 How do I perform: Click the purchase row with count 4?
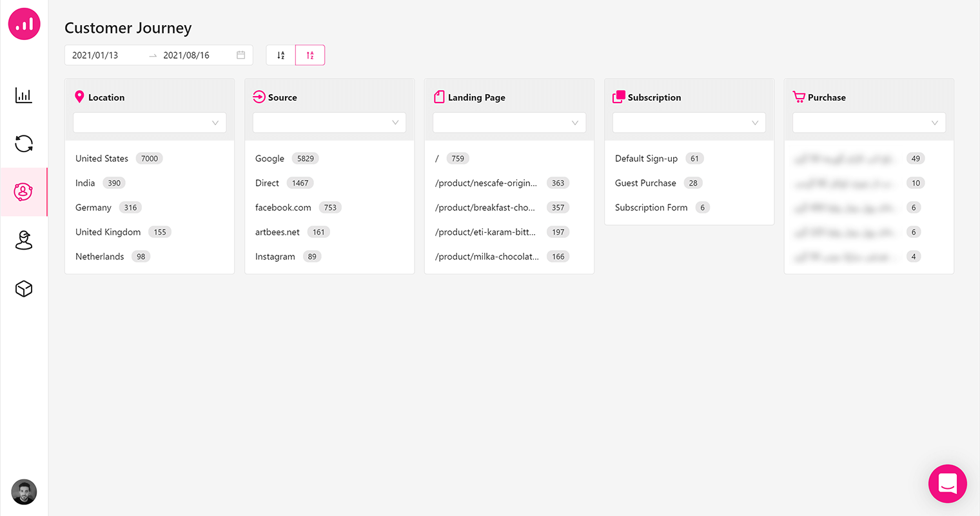coord(869,256)
